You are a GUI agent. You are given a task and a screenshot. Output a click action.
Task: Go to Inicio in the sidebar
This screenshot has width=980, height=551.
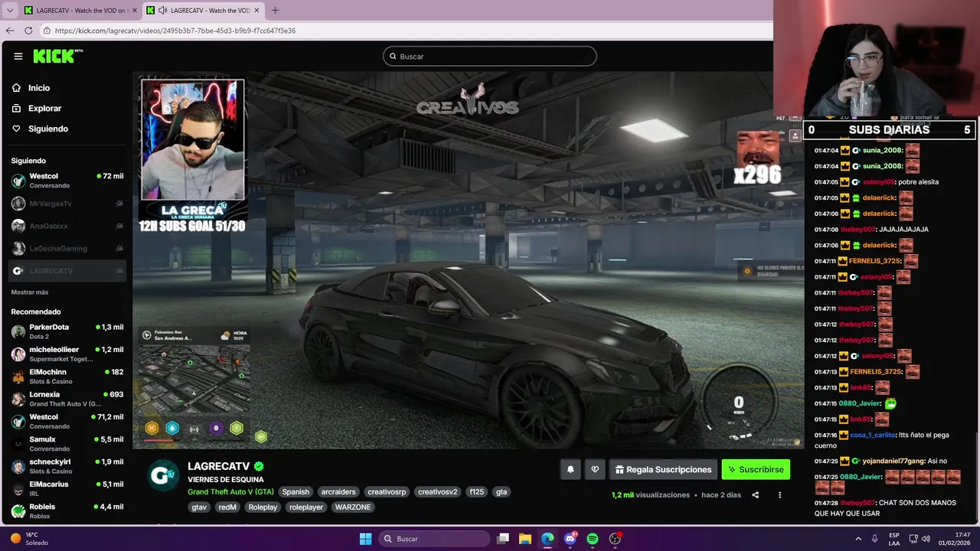click(x=39, y=88)
